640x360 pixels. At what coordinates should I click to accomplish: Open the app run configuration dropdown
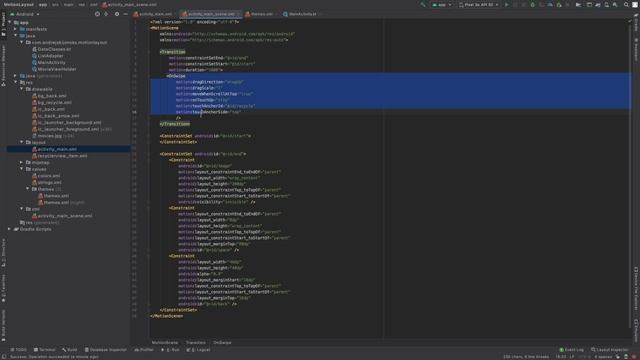(442, 5)
